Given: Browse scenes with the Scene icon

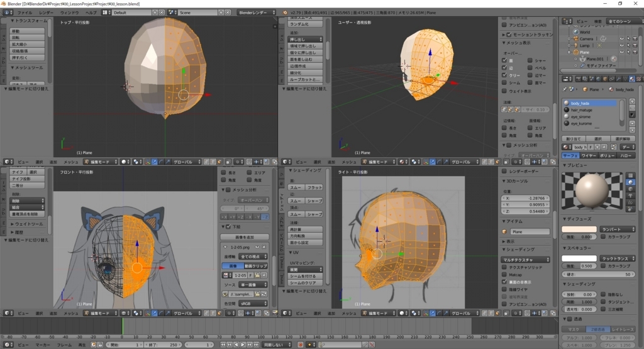Looking at the screenshot, I should coord(172,13).
